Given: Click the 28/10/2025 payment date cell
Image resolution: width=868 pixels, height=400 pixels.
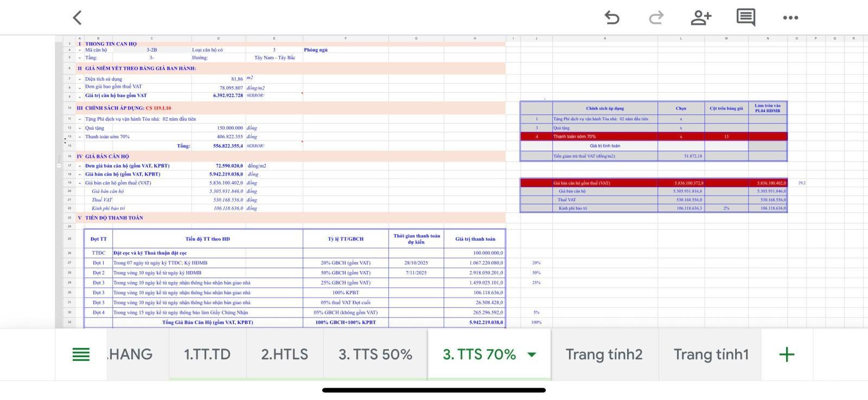Looking at the screenshot, I should coord(416,263).
